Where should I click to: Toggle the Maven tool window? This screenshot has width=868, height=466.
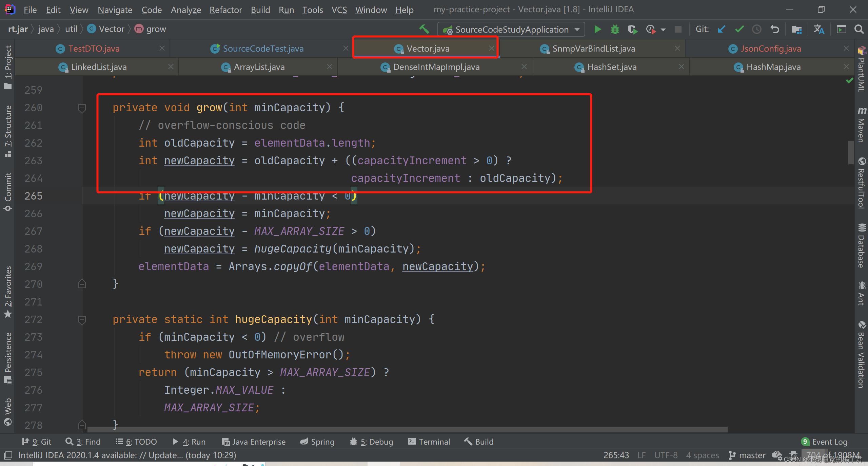tap(861, 125)
